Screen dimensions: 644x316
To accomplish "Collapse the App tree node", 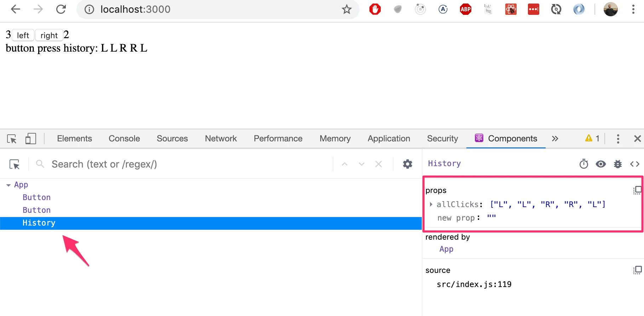I will [8, 185].
